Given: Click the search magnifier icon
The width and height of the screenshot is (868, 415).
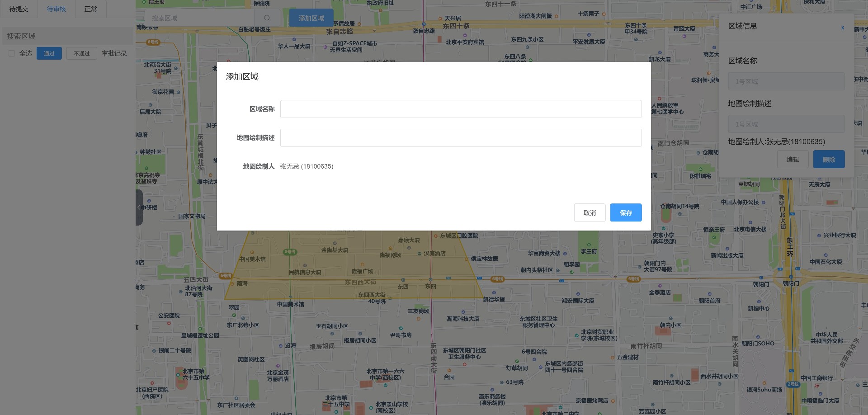Looking at the screenshot, I should [267, 18].
